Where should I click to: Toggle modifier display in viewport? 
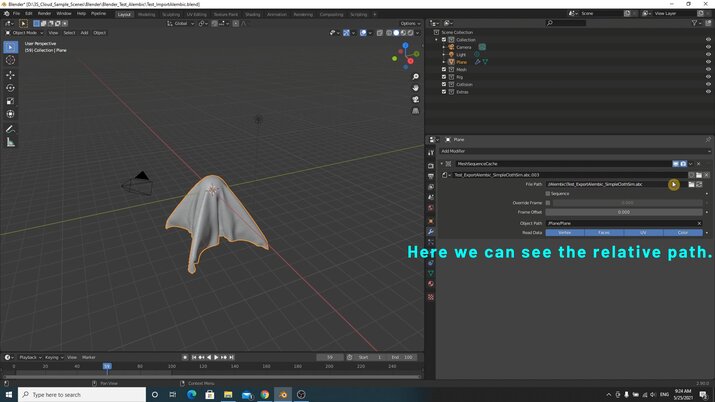point(675,164)
